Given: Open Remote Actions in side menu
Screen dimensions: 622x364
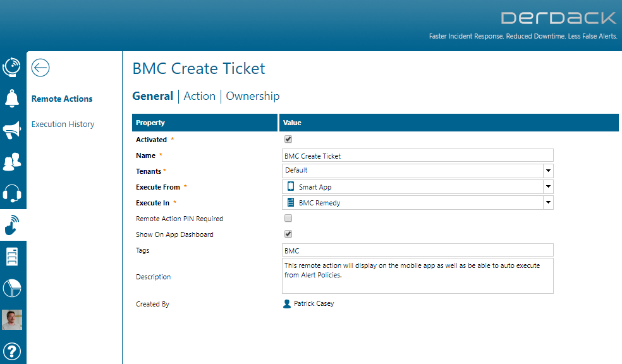Looking at the screenshot, I should click(62, 99).
